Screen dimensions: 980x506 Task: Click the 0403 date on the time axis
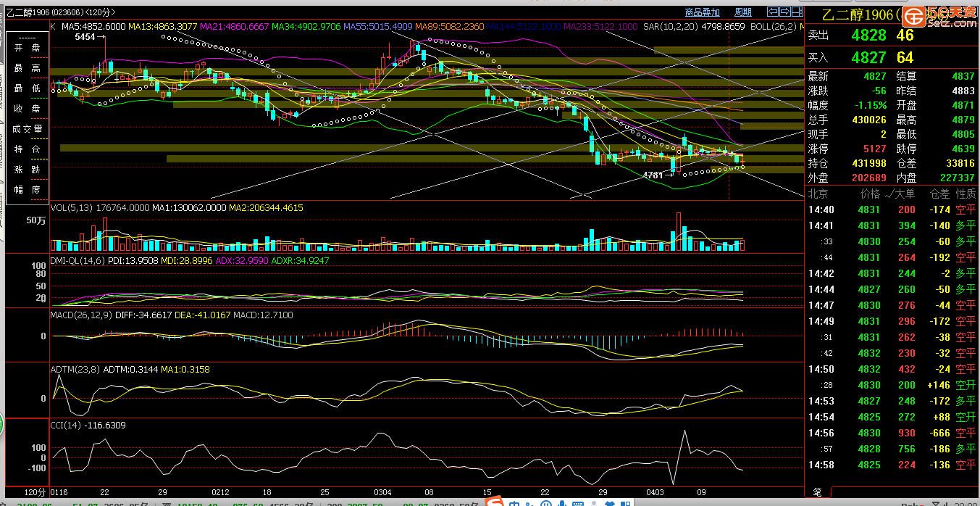[x=655, y=492]
